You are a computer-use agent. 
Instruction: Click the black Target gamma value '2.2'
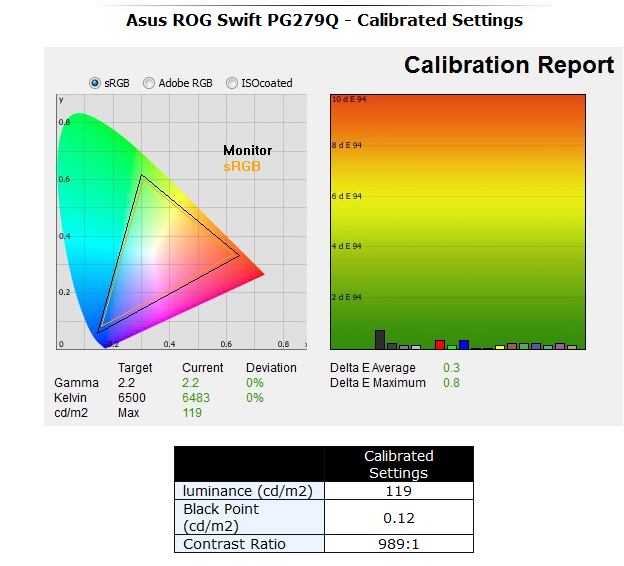coord(126,383)
